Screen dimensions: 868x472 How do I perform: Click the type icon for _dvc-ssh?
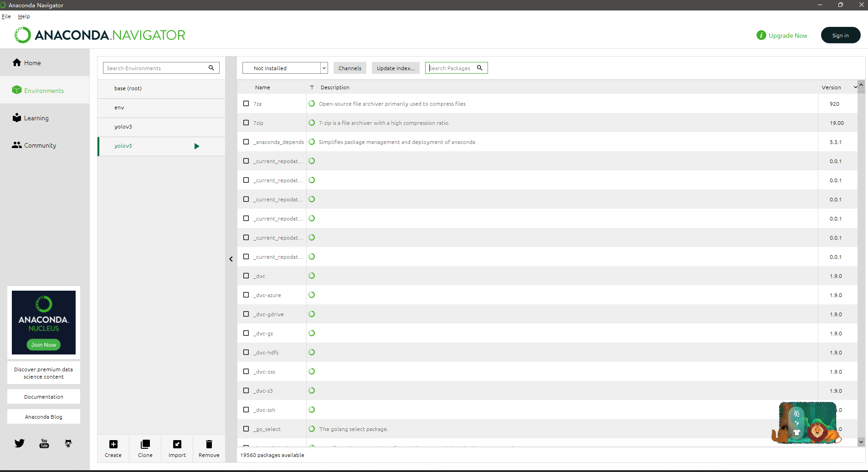point(312,410)
